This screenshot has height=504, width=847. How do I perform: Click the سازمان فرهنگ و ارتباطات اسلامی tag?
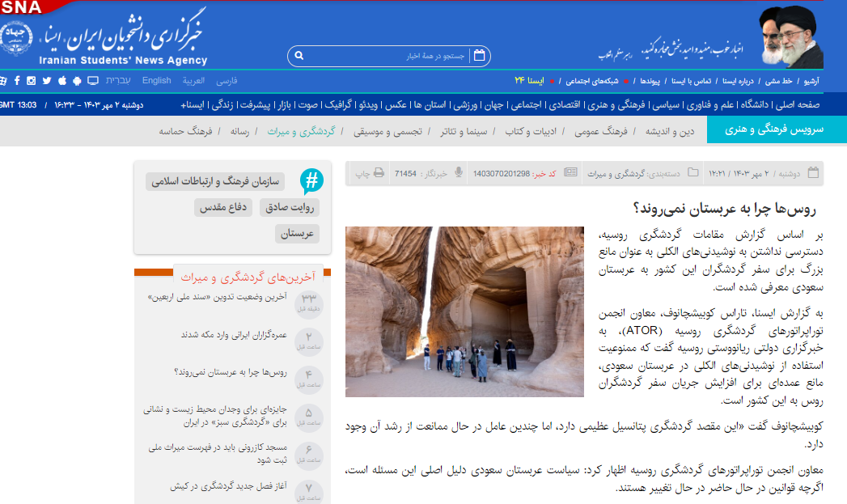tap(215, 181)
